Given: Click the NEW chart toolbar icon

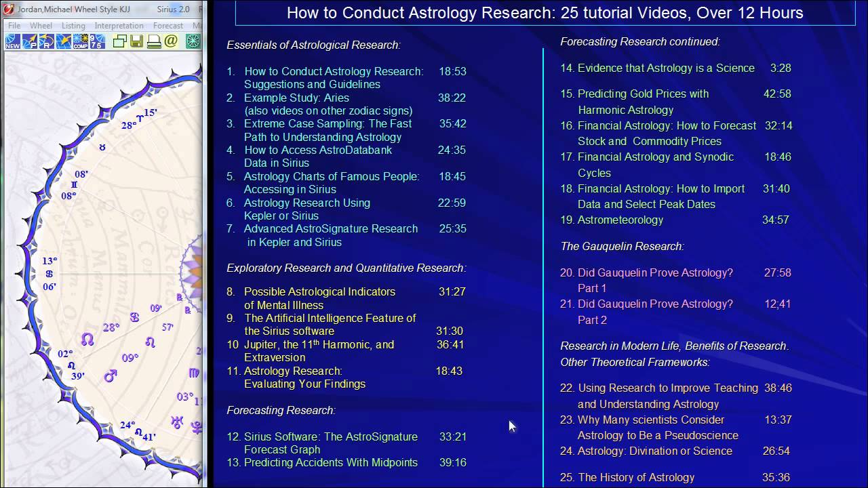Looking at the screenshot, I should pyautogui.click(x=13, y=41).
